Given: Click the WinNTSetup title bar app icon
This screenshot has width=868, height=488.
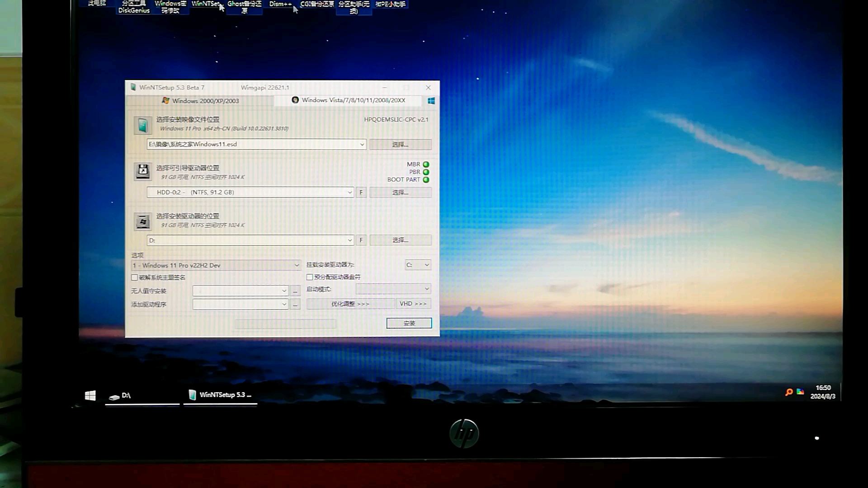Looking at the screenshot, I should 133,87.
